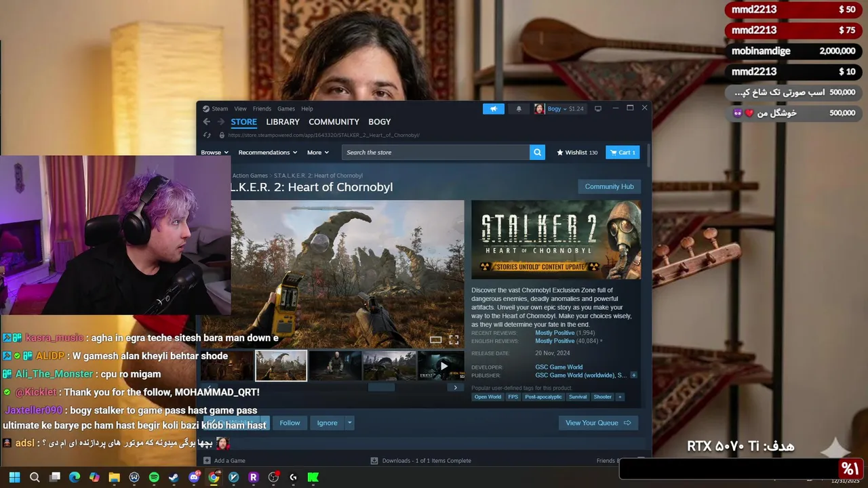868x488 pixels.
Task: Open the Cart 1 button
Action: pyautogui.click(x=623, y=152)
